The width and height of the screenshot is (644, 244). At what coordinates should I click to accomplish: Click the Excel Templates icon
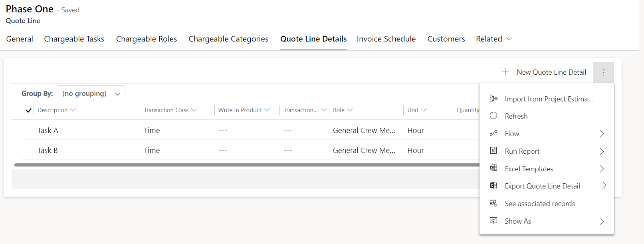493,169
